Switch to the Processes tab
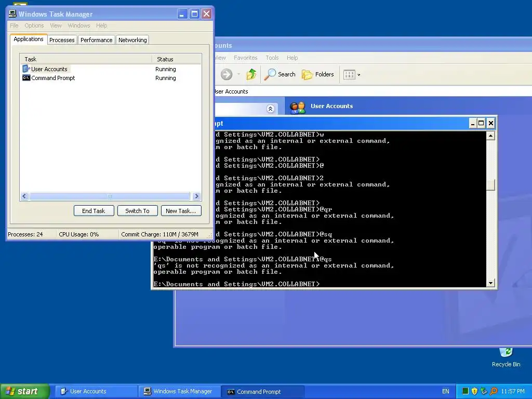Screen dimensions: 532x399 click(x=62, y=40)
